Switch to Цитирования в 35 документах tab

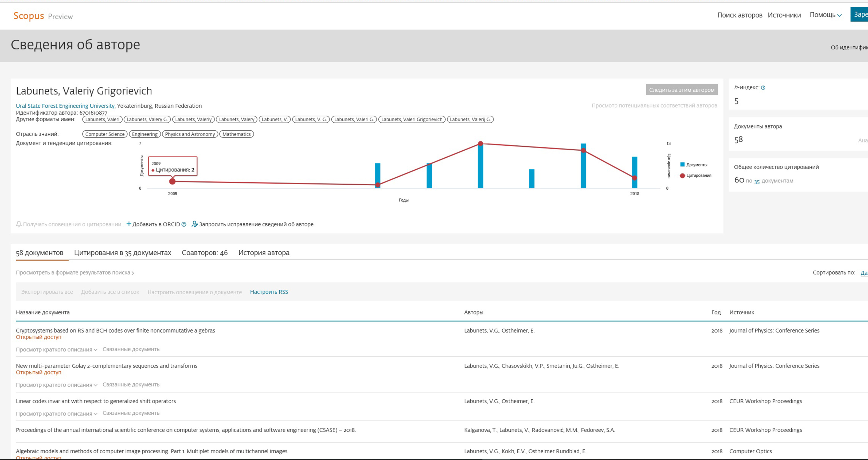pos(123,253)
